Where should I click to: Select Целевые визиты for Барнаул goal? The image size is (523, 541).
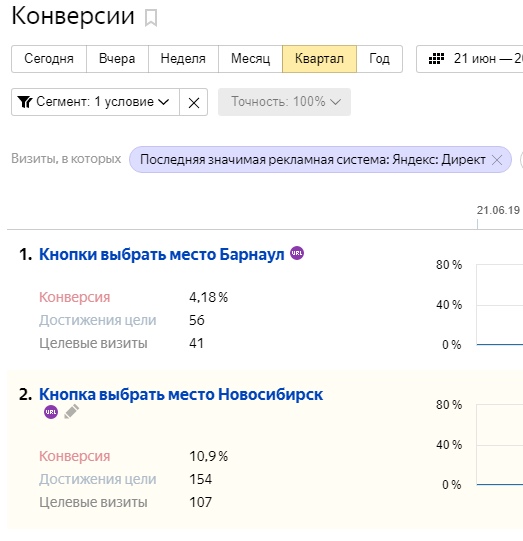click(x=93, y=343)
